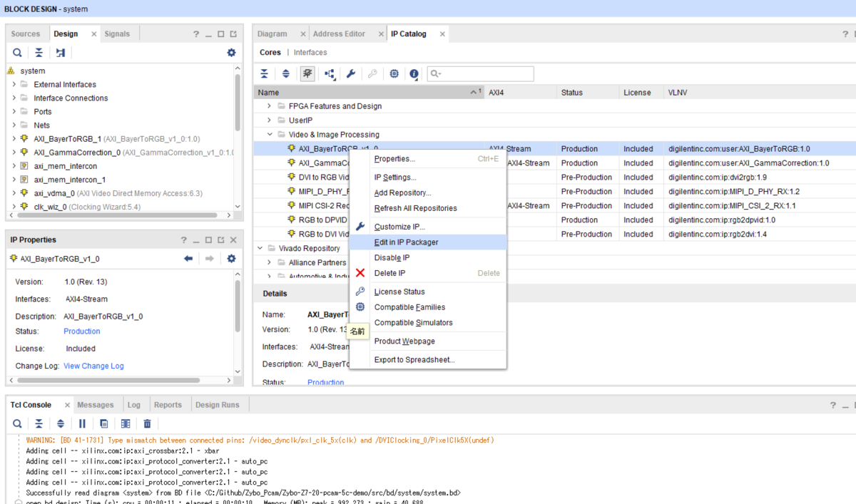856x504 pixels.
Task: Select RGB to DVI Video row
Action: (554, 234)
